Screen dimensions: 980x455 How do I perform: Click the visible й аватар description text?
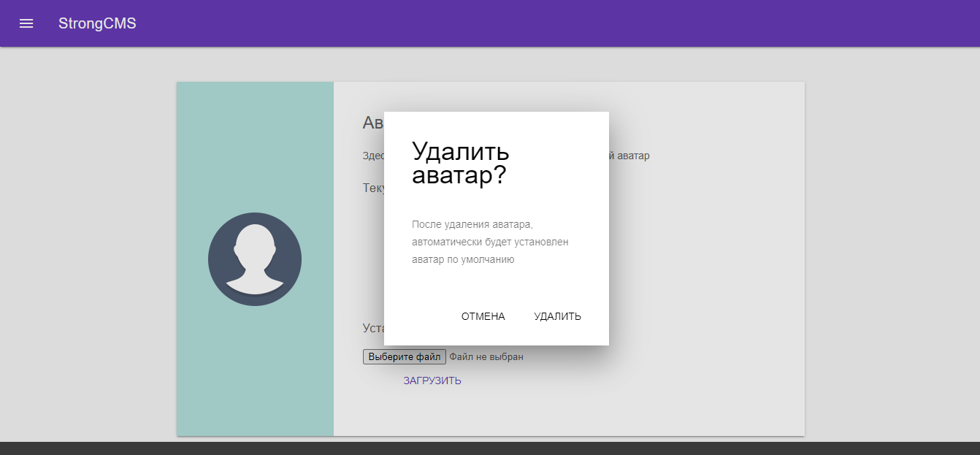629,156
